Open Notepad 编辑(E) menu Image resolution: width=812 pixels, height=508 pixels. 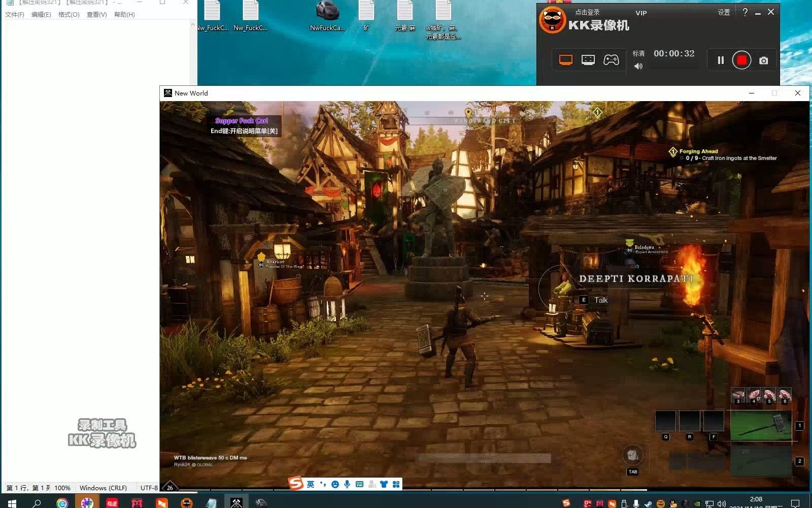(41, 14)
